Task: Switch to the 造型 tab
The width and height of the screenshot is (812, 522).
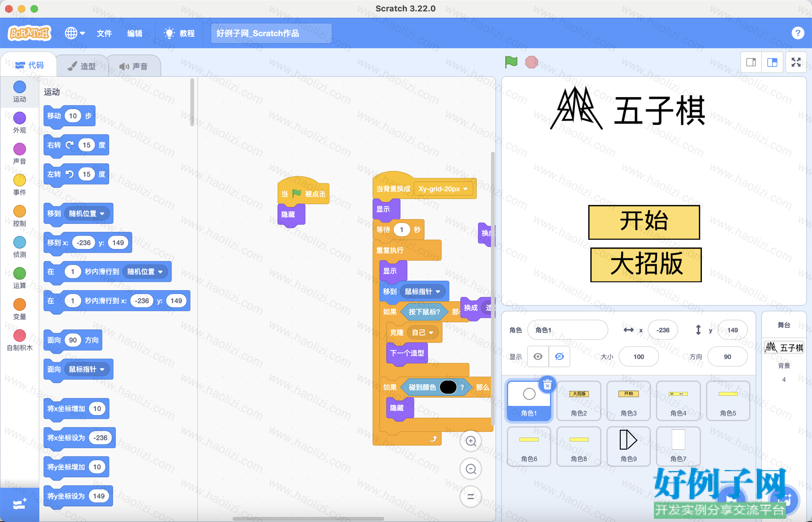Action: 82,66
